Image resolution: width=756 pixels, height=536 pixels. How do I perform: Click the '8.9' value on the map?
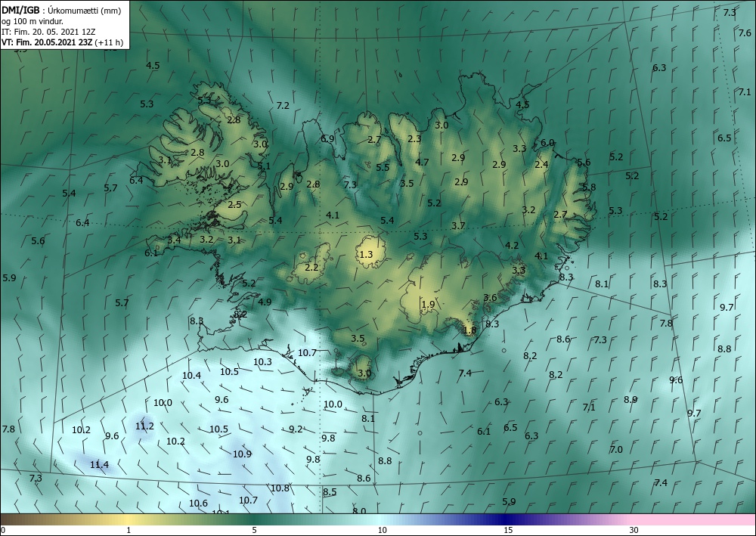coord(631,399)
